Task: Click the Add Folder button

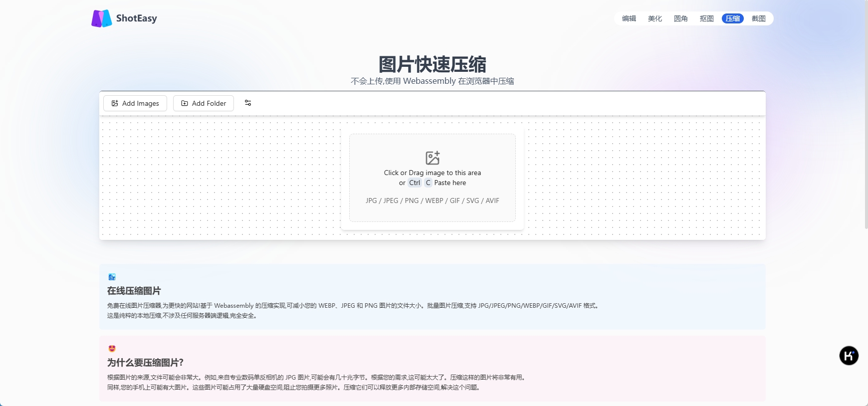Action: click(204, 103)
